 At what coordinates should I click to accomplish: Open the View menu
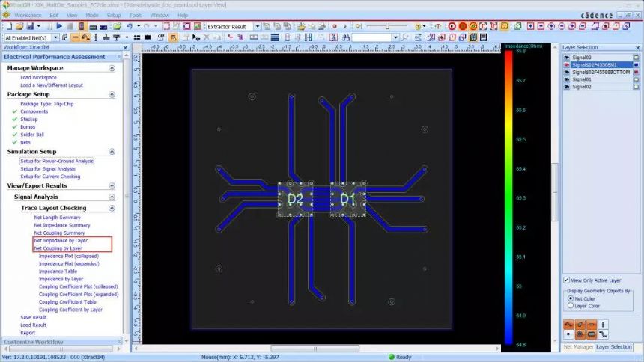coord(72,15)
